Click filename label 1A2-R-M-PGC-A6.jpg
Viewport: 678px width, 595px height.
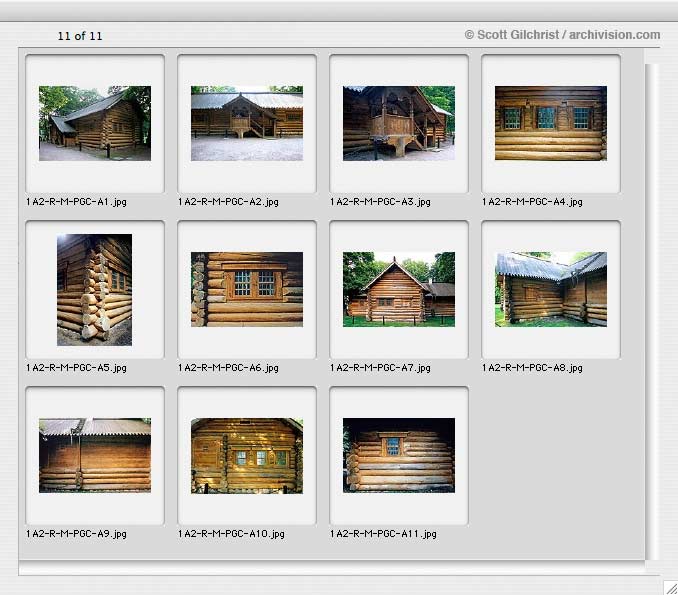click(x=228, y=368)
